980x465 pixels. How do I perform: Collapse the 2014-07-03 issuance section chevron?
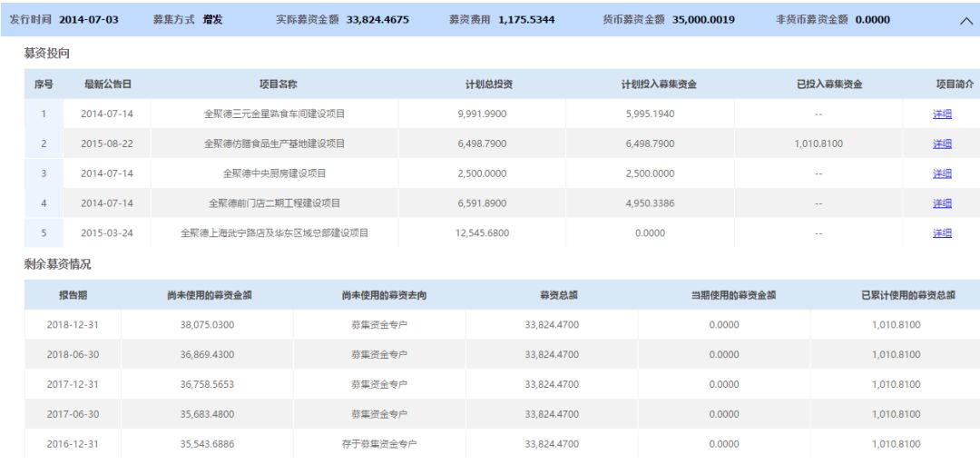point(965,20)
